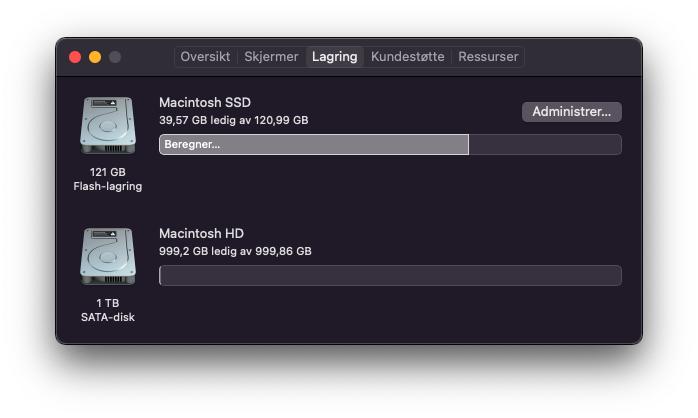Click the Macintosh HD drive icon

[x=108, y=256]
